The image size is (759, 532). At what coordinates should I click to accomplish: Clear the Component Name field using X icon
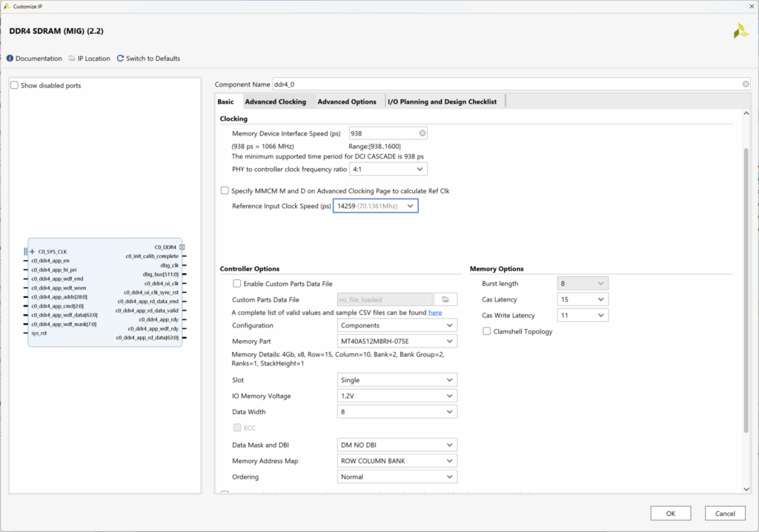click(x=745, y=84)
